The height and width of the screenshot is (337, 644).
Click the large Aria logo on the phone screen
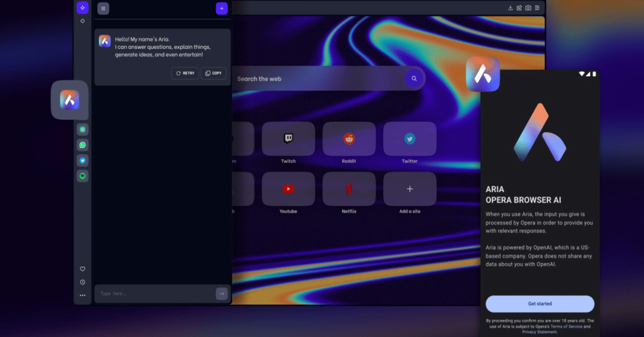(x=539, y=132)
